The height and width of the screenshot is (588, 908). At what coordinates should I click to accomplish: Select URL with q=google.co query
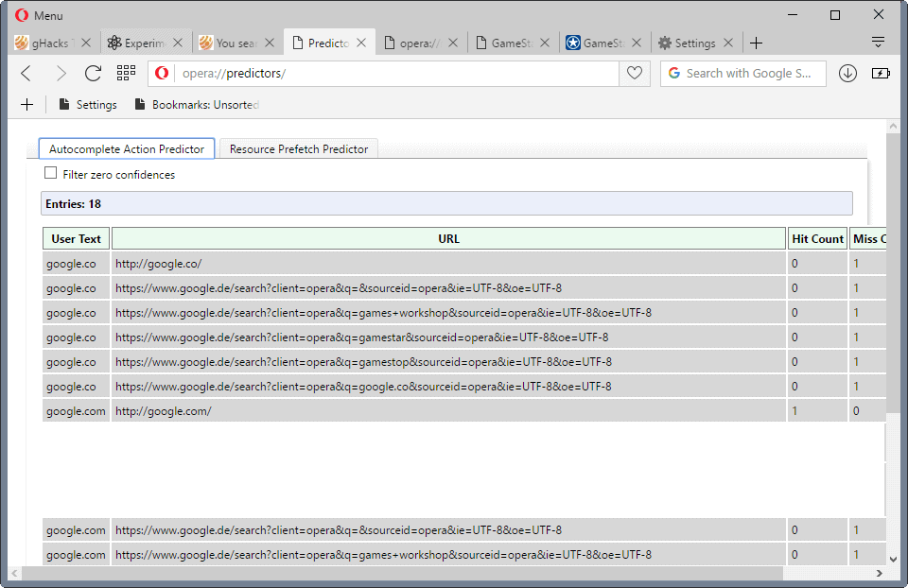point(448,386)
